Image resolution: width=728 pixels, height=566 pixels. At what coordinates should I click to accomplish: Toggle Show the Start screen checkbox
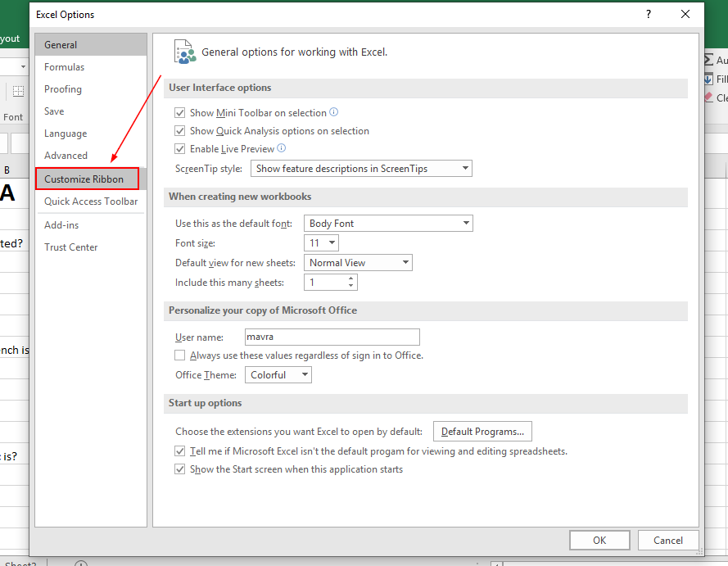tap(179, 469)
